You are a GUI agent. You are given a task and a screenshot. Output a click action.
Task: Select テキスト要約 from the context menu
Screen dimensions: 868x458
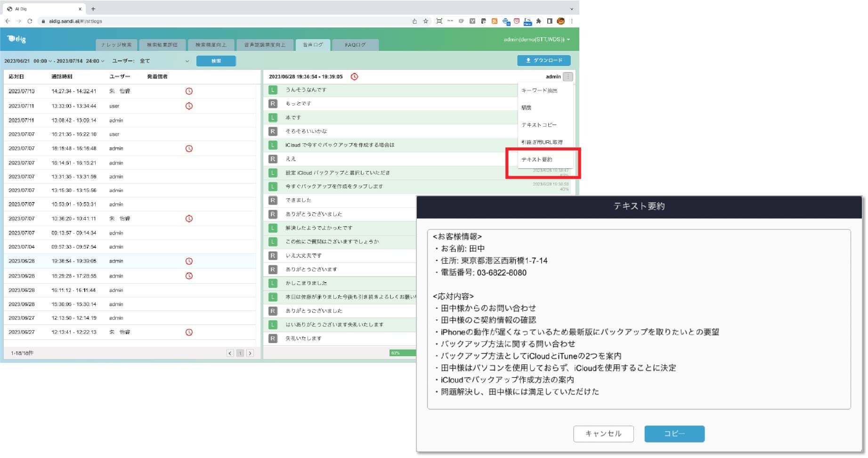tap(537, 159)
